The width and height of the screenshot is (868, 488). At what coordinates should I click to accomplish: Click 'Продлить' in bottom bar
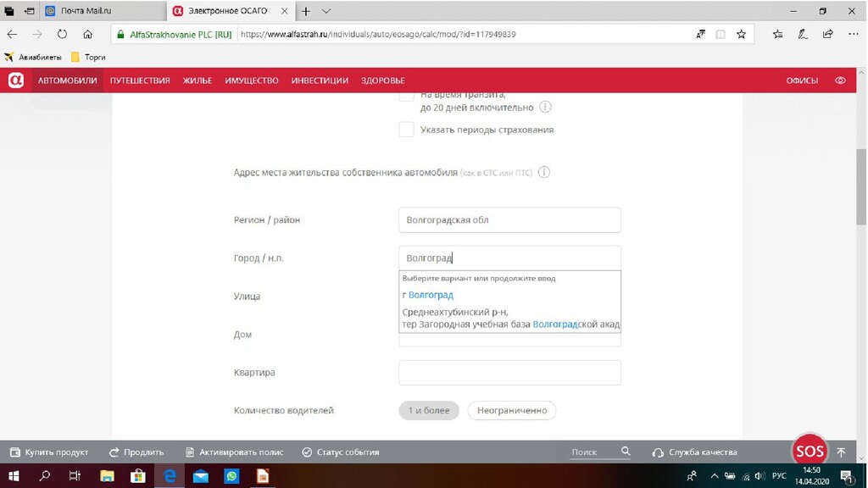[x=136, y=452]
